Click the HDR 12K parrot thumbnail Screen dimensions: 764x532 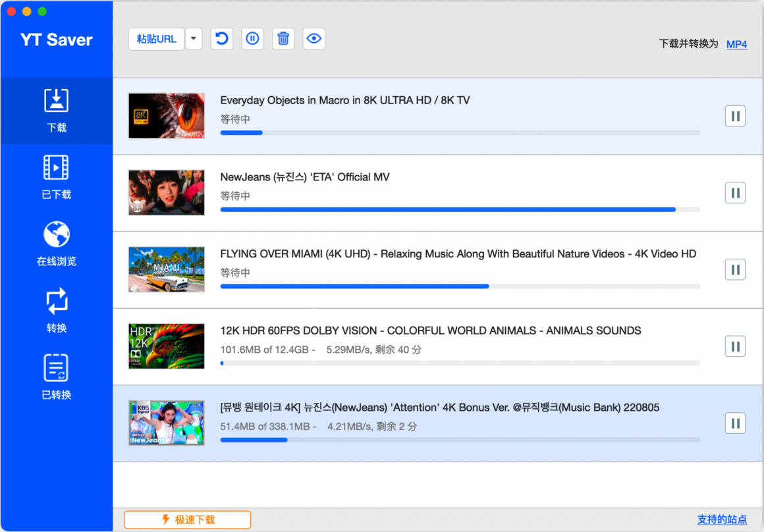click(167, 346)
